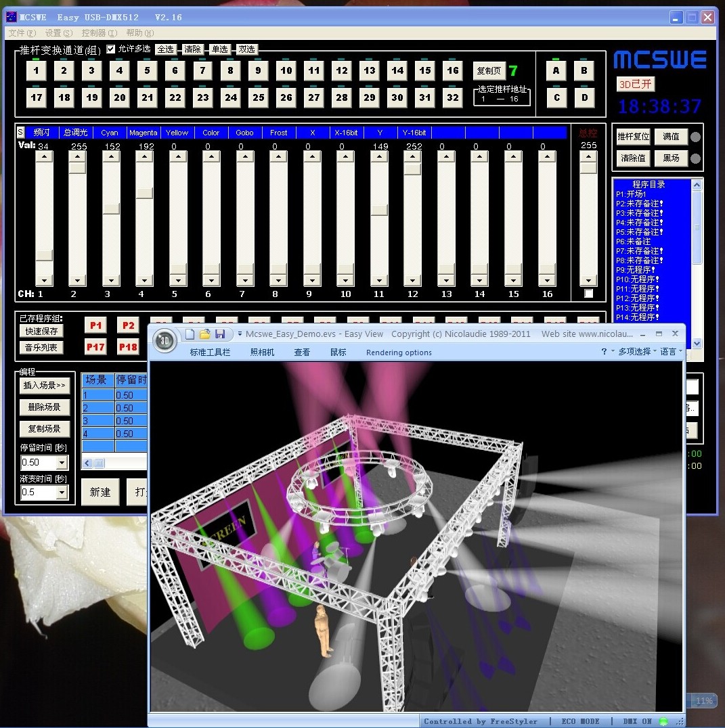This screenshot has width=725, height=728.
Task: Click the 3D orb button in Easy View
Action: [164, 340]
